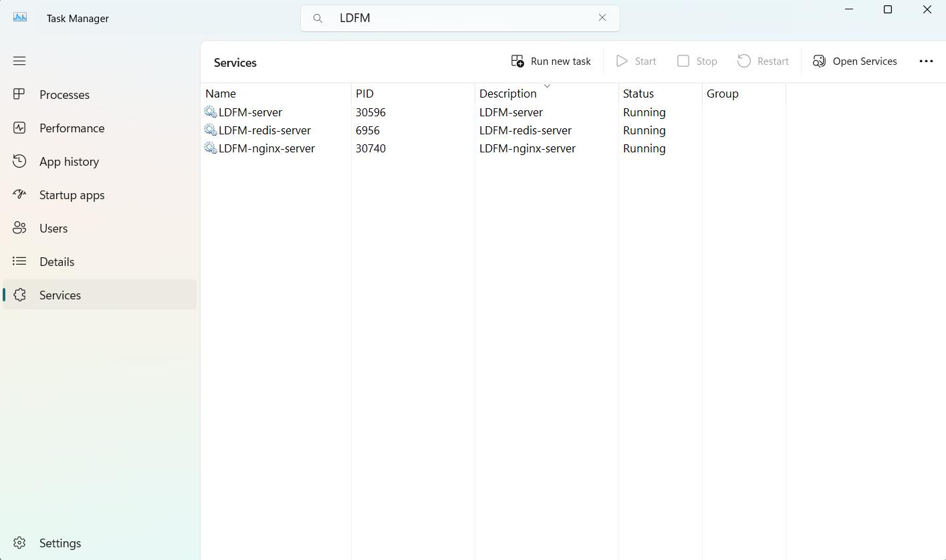
Task: Clear the LDFM search text
Action: click(602, 18)
